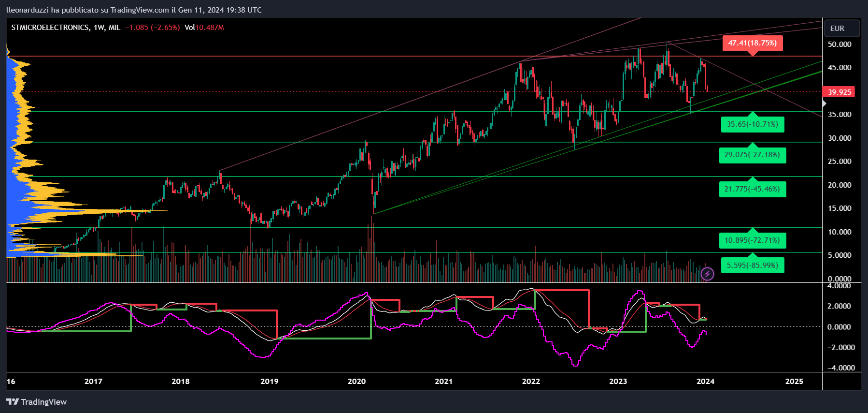Click the 2021 label on time axis

click(443, 381)
